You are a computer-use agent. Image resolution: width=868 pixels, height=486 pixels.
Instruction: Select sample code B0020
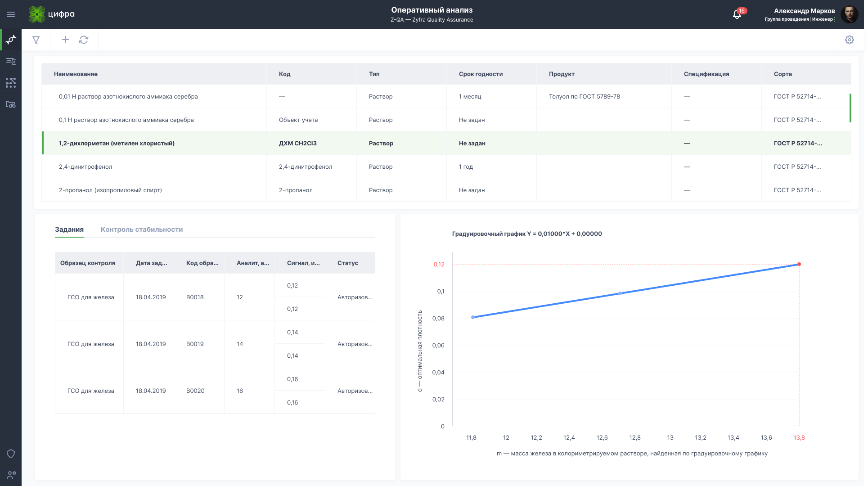pos(195,391)
